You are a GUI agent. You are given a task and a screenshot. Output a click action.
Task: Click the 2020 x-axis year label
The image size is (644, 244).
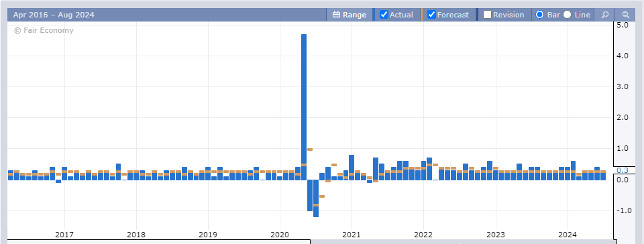point(280,235)
